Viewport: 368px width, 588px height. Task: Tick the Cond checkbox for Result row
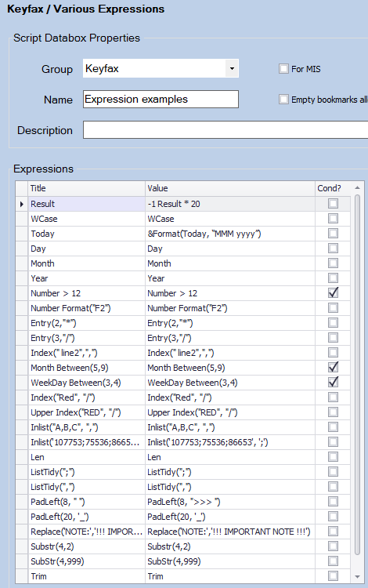click(x=333, y=204)
